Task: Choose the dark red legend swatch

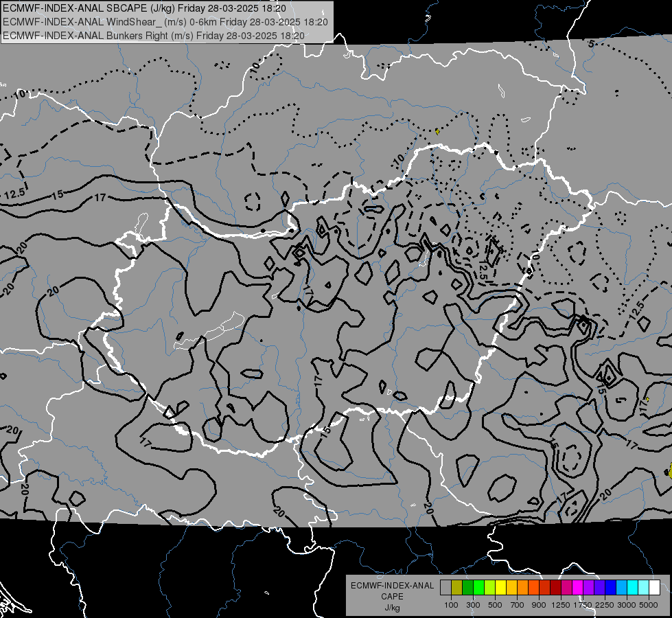Action: click(x=556, y=588)
